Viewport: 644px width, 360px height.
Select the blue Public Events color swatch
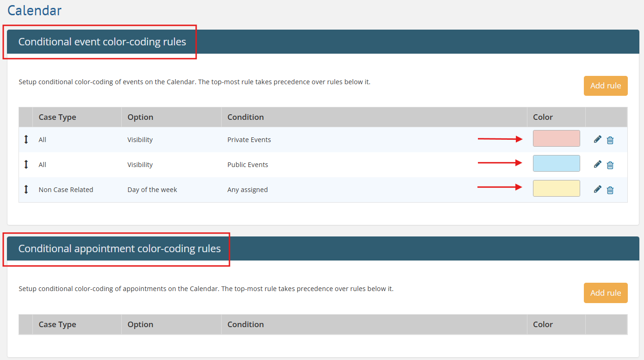pos(556,163)
